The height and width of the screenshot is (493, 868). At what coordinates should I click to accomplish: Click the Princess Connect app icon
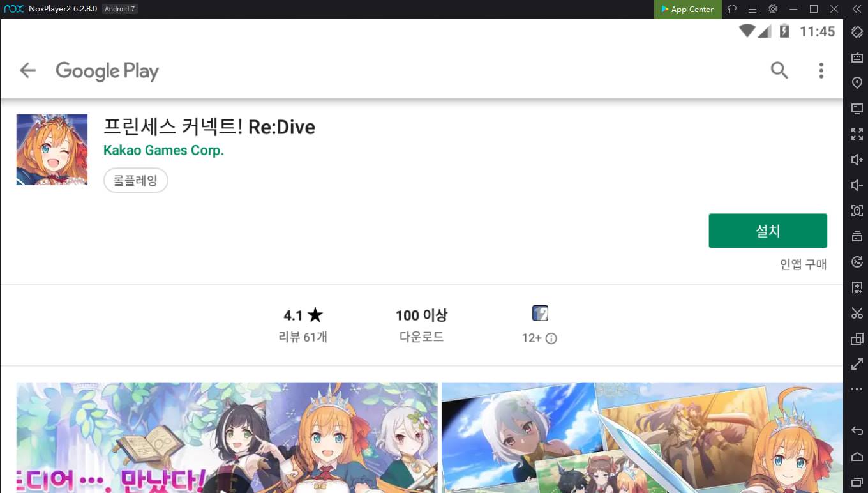coord(52,149)
